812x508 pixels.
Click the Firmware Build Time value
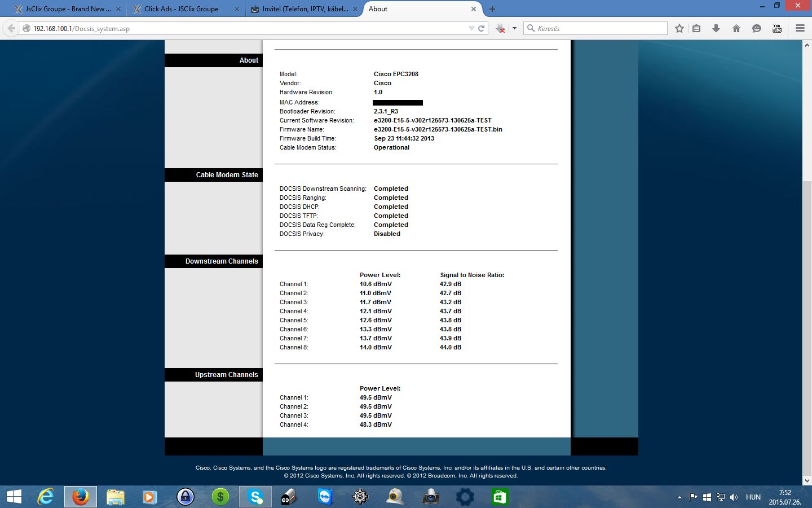(404, 138)
